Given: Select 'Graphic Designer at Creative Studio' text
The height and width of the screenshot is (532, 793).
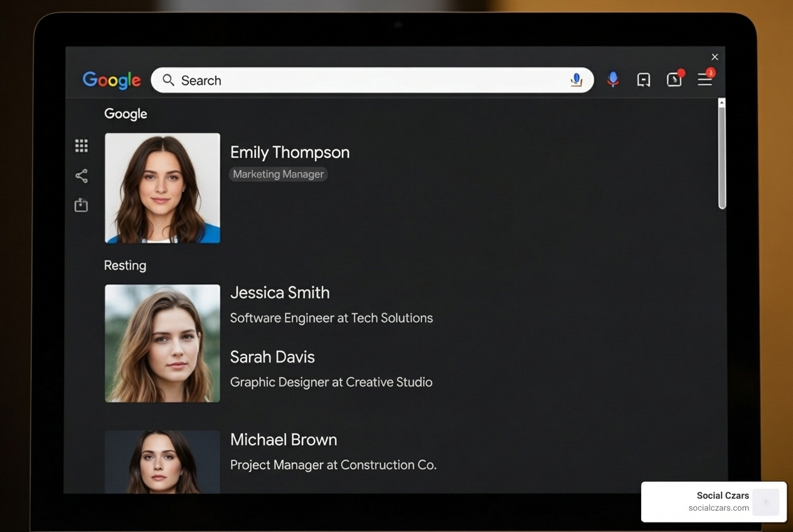Looking at the screenshot, I should click(331, 382).
